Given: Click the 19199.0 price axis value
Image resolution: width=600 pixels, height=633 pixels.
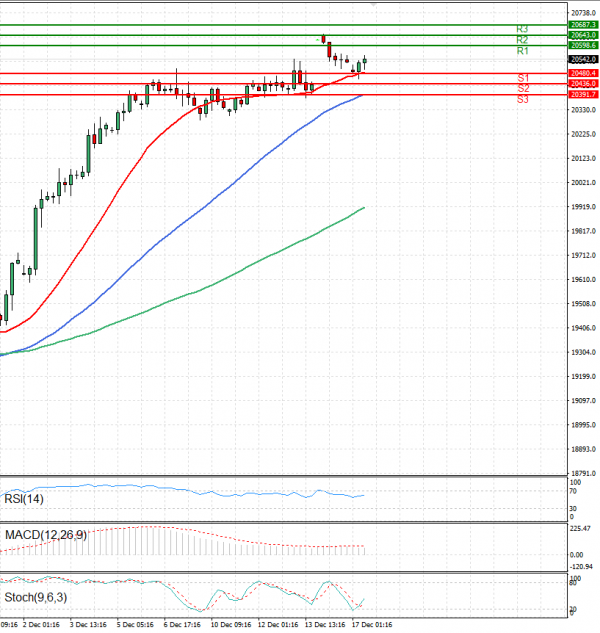Looking at the screenshot, I should point(583,376).
